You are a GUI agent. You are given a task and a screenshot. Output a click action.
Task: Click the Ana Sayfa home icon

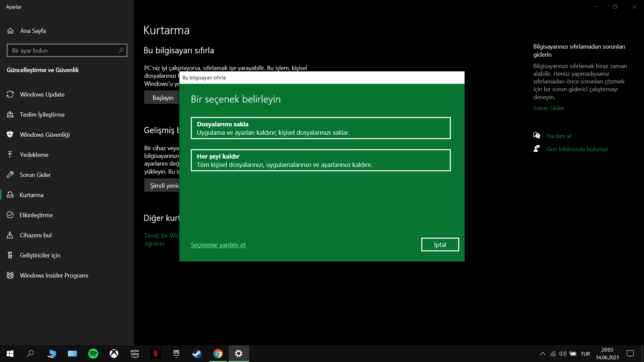click(x=10, y=31)
